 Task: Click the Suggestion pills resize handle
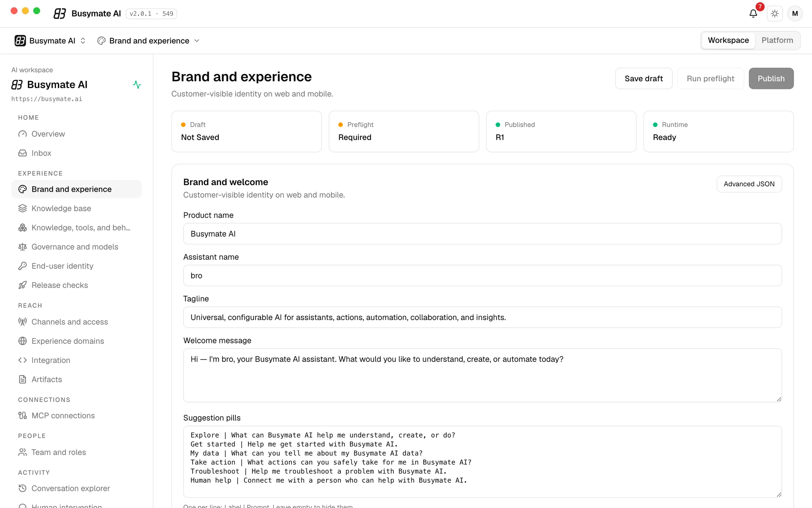pos(779,495)
